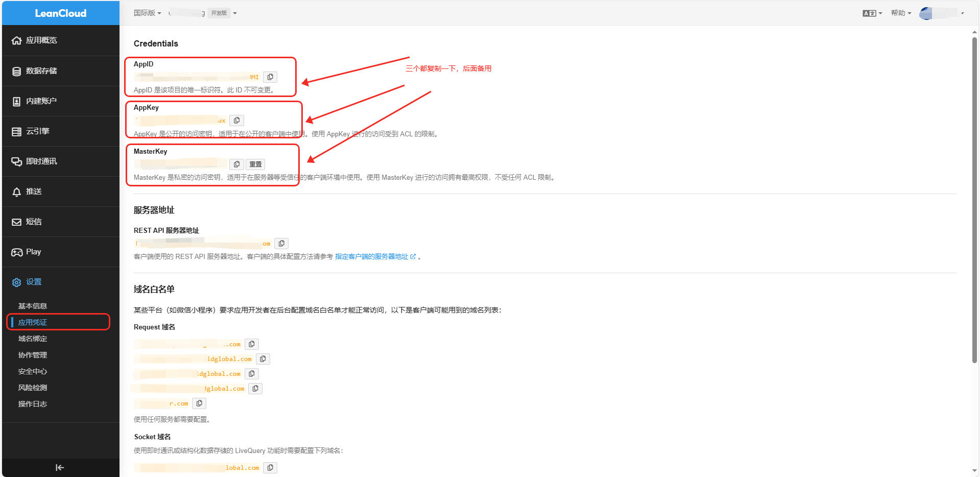Copy the MasterKey value
The image size is (980, 477).
pyautogui.click(x=236, y=164)
